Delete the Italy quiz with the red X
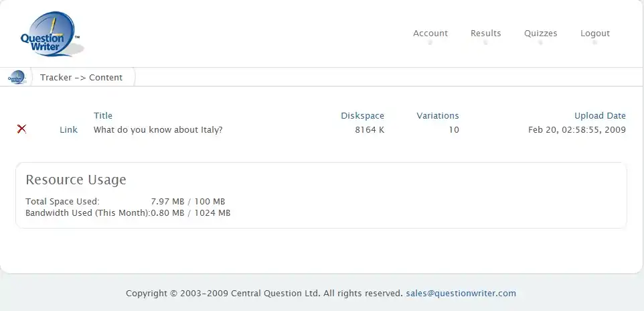644x311 pixels. [x=21, y=129]
